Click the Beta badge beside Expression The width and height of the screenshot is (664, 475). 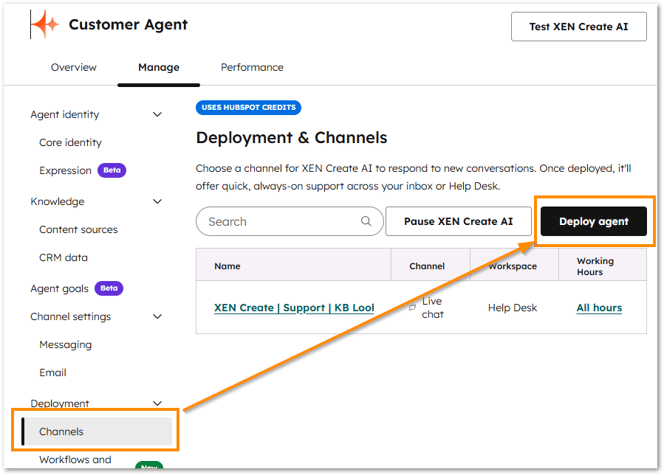pyautogui.click(x=112, y=170)
